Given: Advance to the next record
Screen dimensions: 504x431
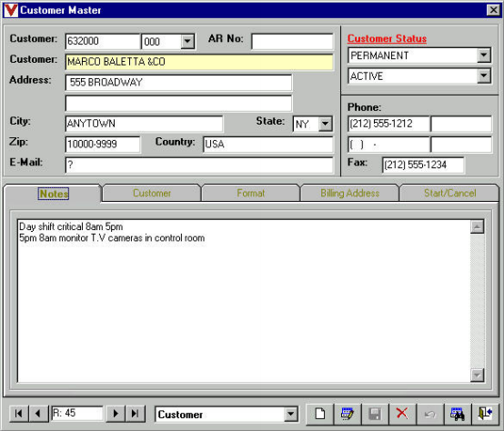Looking at the screenshot, I should (x=116, y=414).
